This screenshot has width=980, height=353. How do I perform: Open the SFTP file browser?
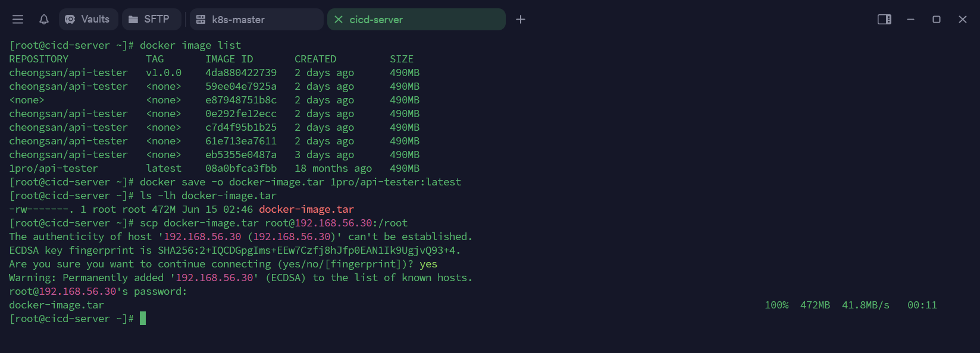coord(149,20)
